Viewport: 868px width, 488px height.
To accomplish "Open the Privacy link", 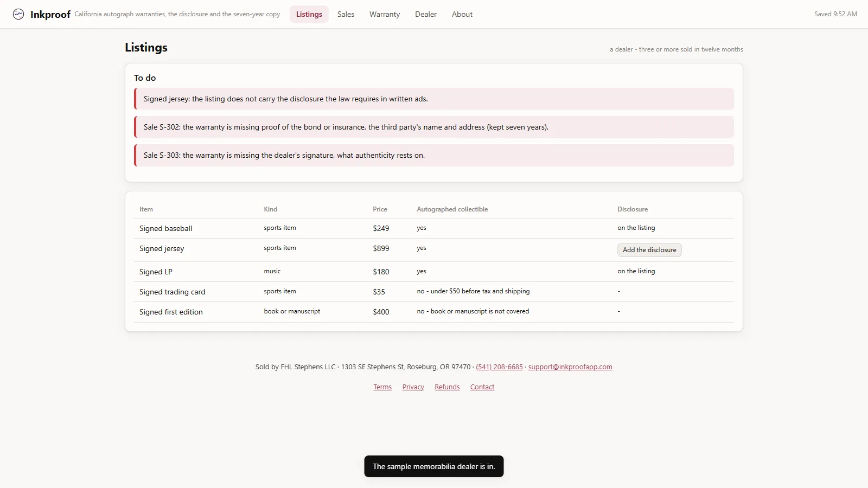I will click(413, 387).
